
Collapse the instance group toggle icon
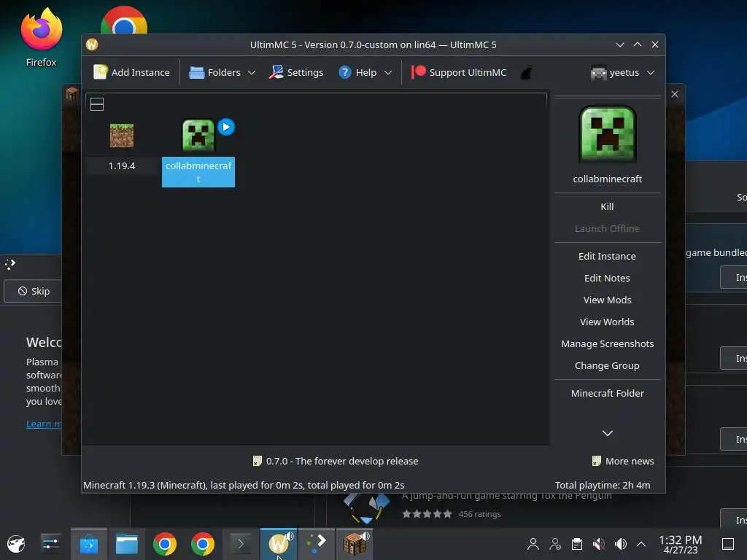97,104
